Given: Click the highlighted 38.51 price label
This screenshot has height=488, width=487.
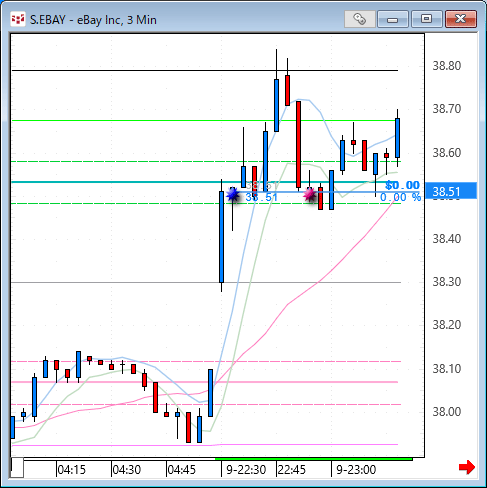Looking at the screenshot, I should coord(451,191).
